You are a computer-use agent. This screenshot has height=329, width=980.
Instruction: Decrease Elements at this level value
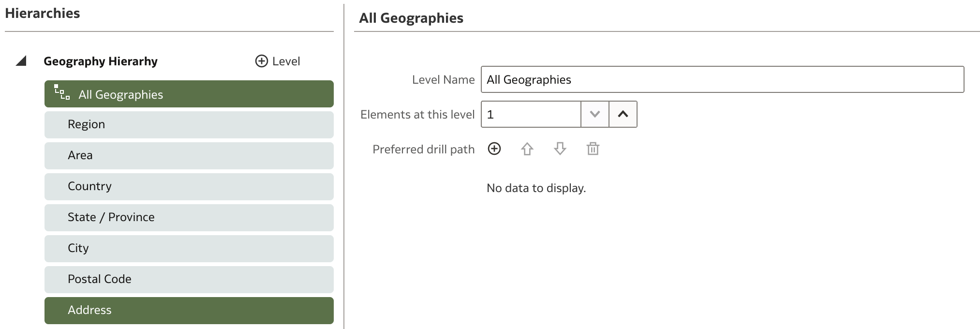[595, 114]
